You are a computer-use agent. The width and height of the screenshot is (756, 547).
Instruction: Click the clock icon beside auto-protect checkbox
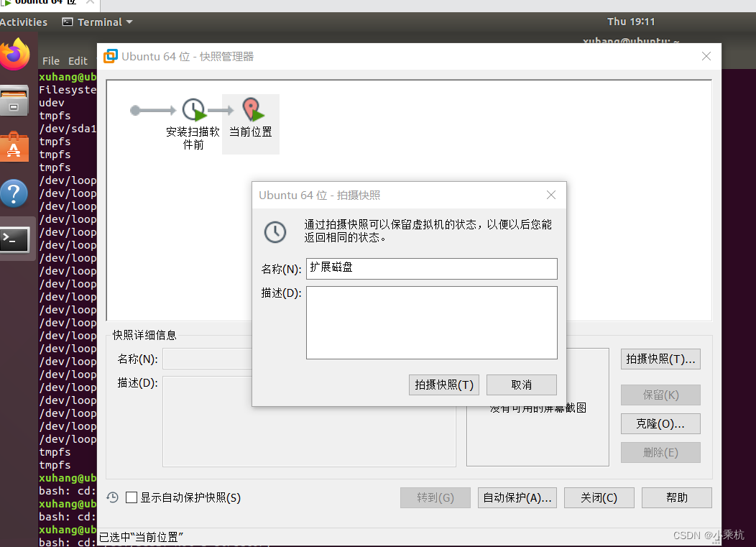[x=112, y=497]
